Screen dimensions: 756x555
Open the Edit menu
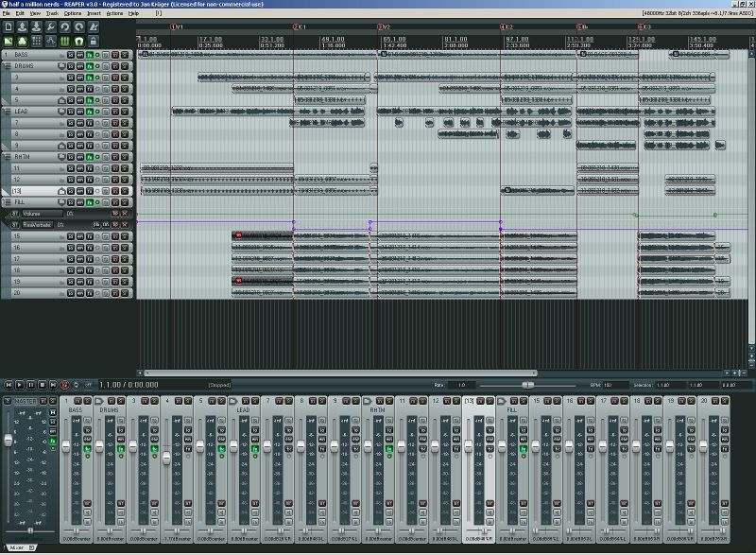pyautogui.click(x=20, y=13)
